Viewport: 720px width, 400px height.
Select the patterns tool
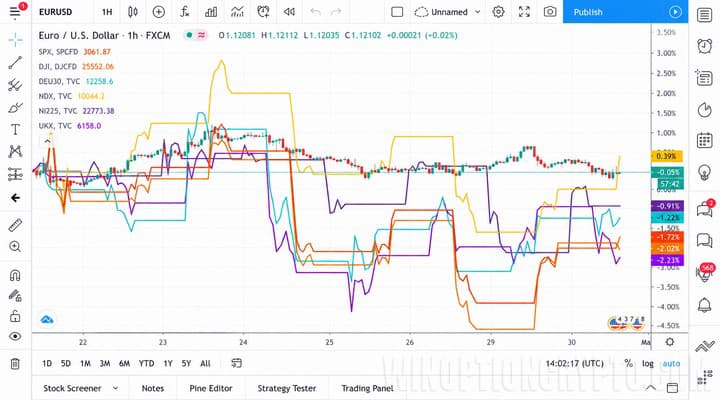[15, 152]
